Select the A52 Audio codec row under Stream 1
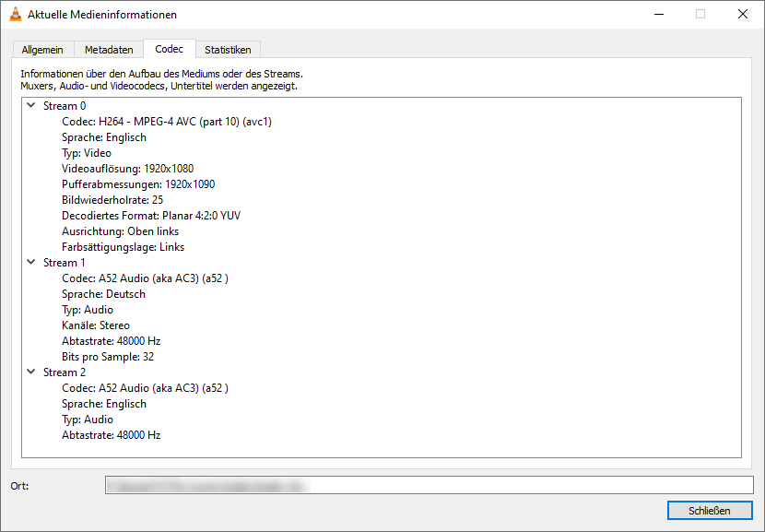Screen dimensions: 765x532 click(x=145, y=278)
